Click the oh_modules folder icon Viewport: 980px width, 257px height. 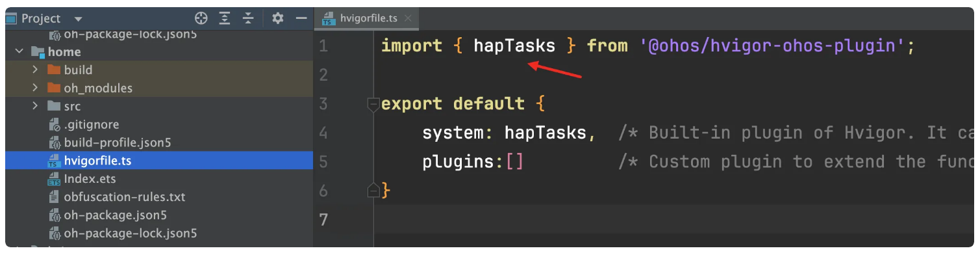point(54,88)
